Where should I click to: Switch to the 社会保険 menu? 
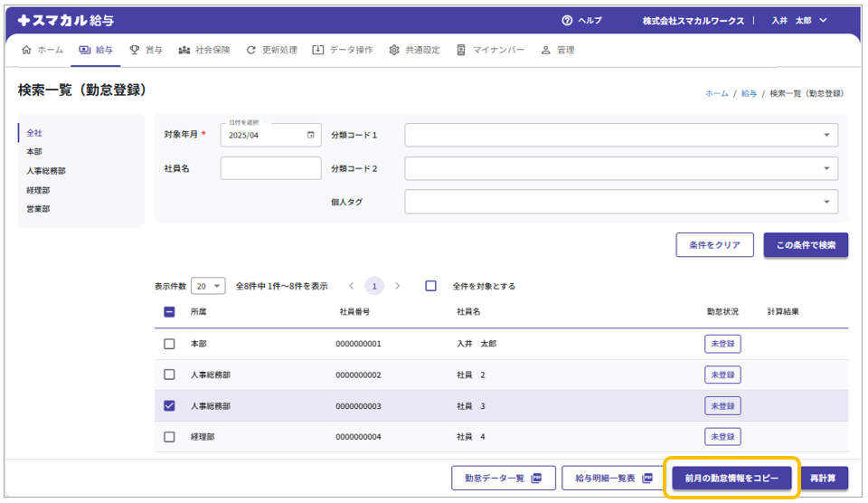tap(204, 50)
